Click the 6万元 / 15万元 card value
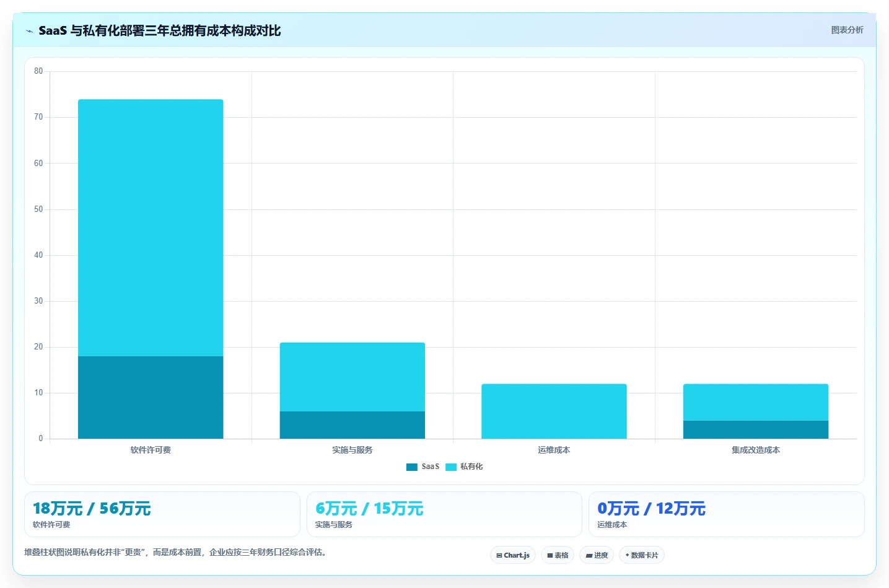889x588 pixels. (369, 509)
